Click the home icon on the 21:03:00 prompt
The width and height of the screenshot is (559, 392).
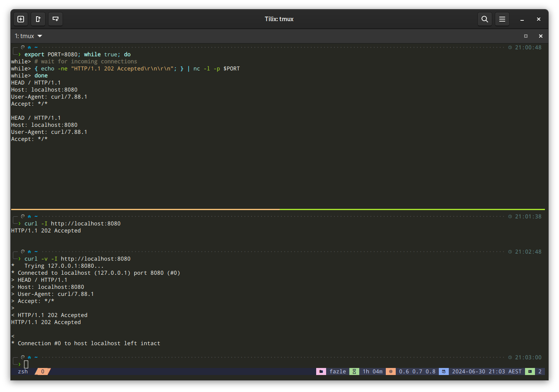(x=29, y=357)
